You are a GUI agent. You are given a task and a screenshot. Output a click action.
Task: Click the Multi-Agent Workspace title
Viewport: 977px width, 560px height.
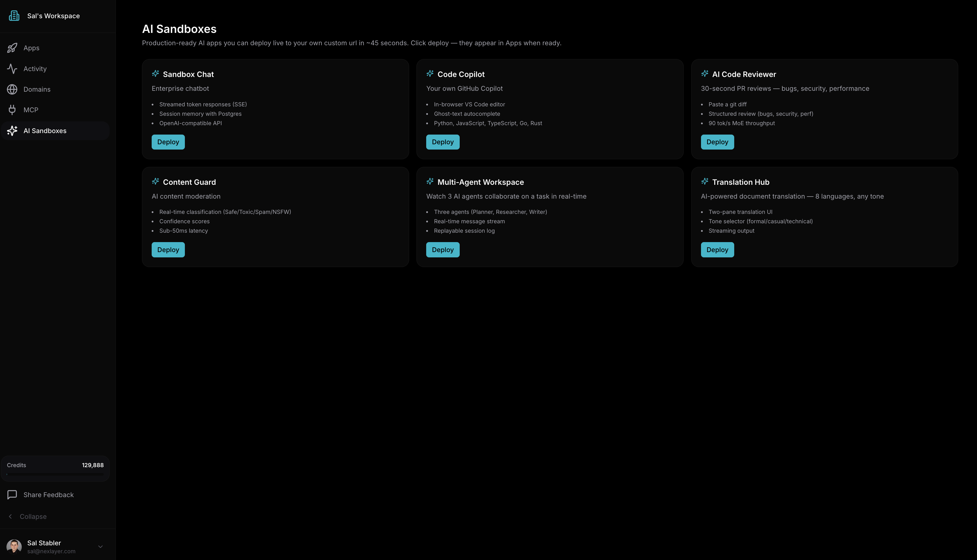pyautogui.click(x=481, y=182)
